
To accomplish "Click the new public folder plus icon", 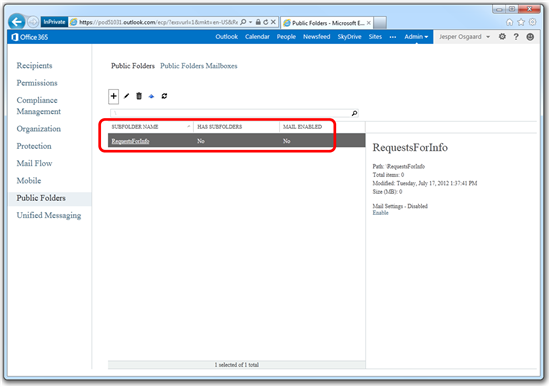I will coord(113,96).
